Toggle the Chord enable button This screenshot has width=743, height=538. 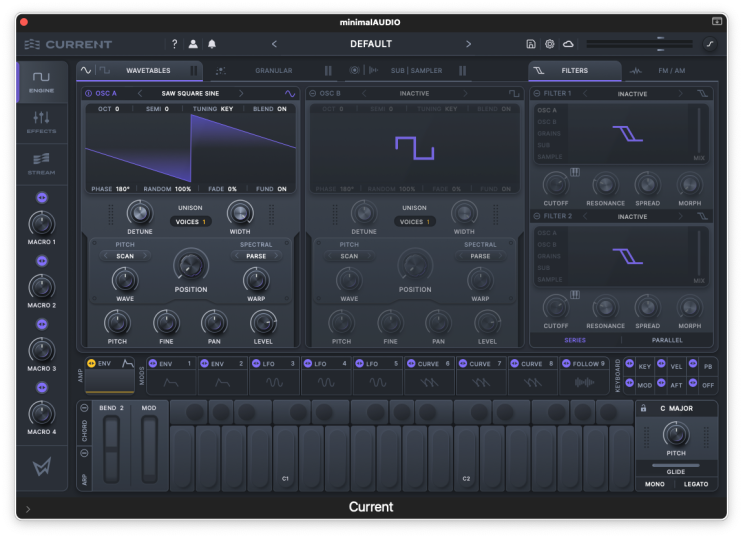(x=84, y=408)
